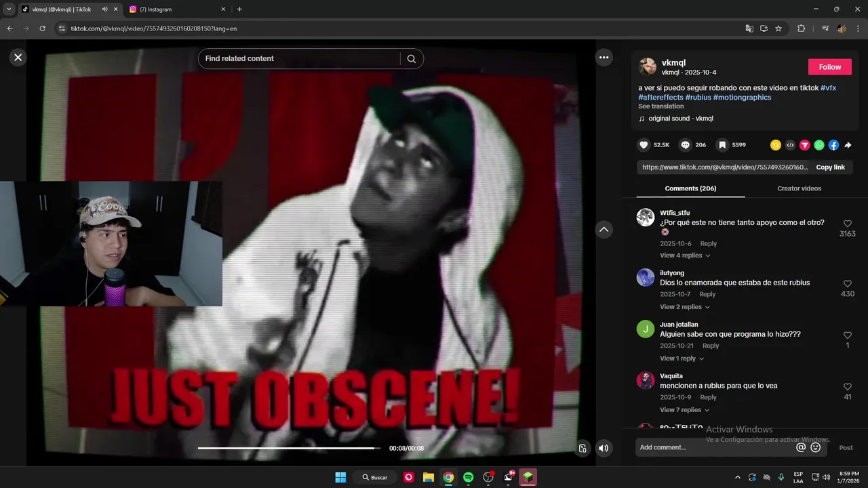Click the #aftereffects hashtag
This screenshot has width=868, height=488.
[660, 98]
